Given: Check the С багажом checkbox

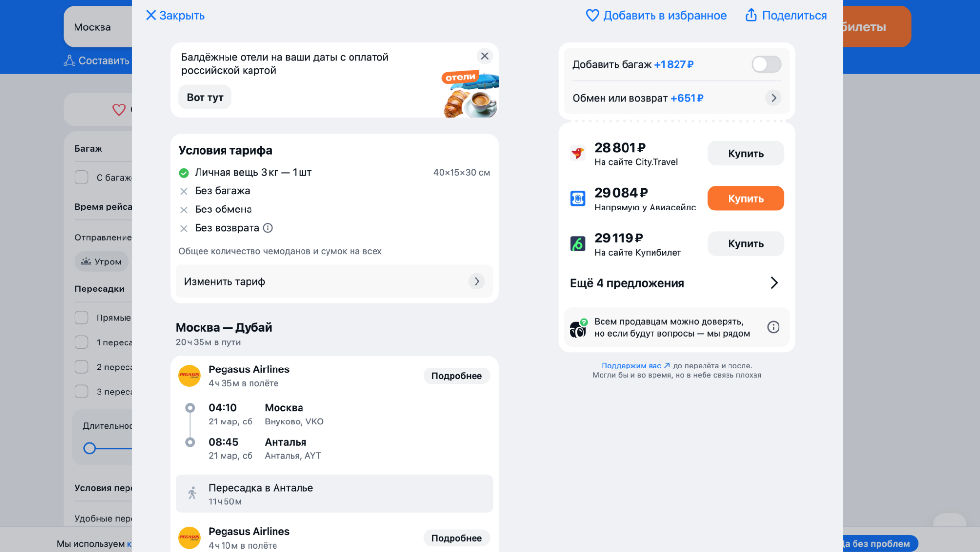Looking at the screenshot, I should tap(81, 177).
